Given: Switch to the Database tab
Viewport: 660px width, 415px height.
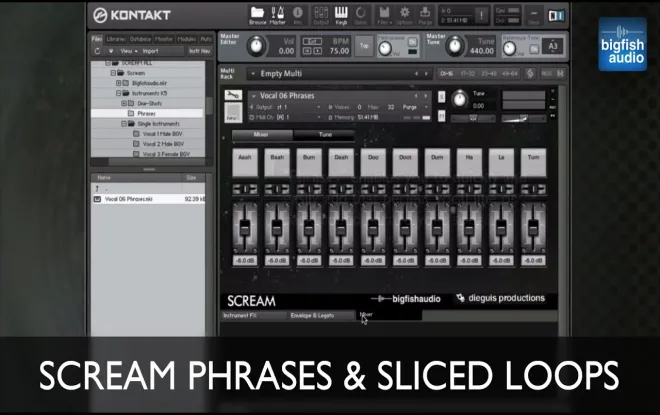Looking at the screenshot, I should tap(140, 39).
